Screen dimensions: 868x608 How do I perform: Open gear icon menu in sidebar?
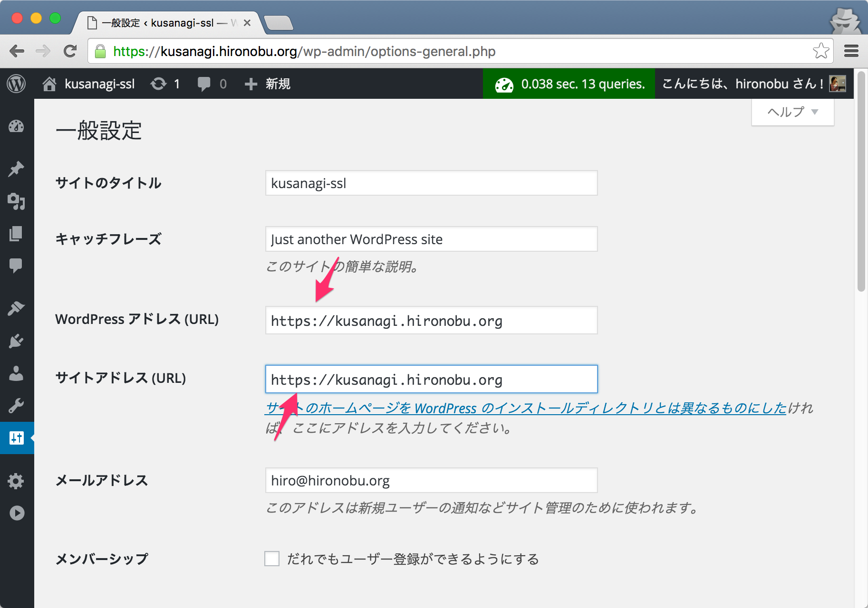16,481
